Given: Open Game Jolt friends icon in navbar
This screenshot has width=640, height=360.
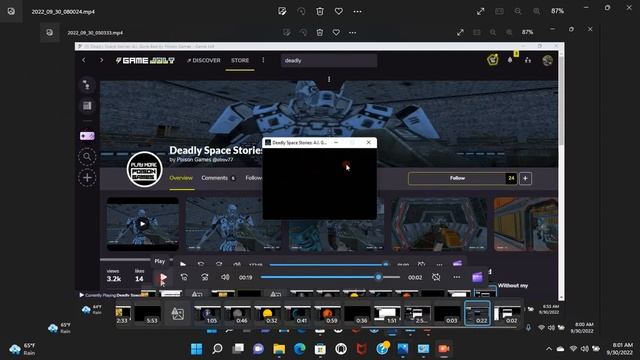Looking at the screenshot, I should [528, 60].
